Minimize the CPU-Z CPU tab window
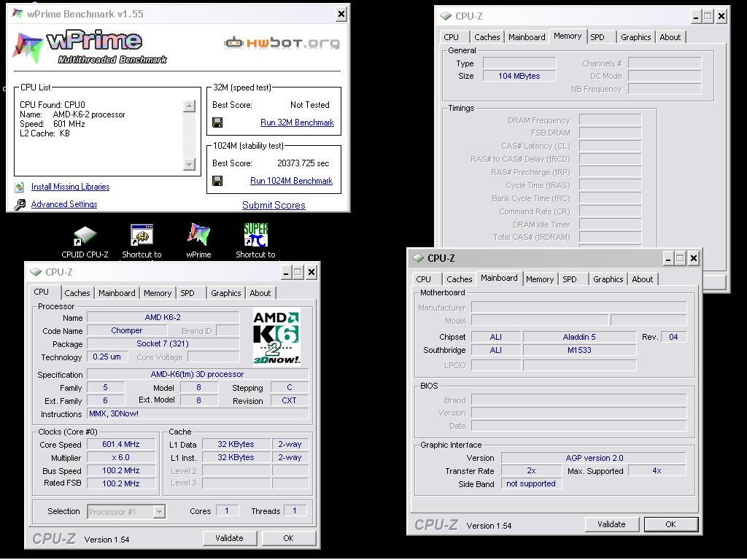Image resolution: width=747 pixels, height=560 pixels. pyautogui.click(x=286, y=273)
